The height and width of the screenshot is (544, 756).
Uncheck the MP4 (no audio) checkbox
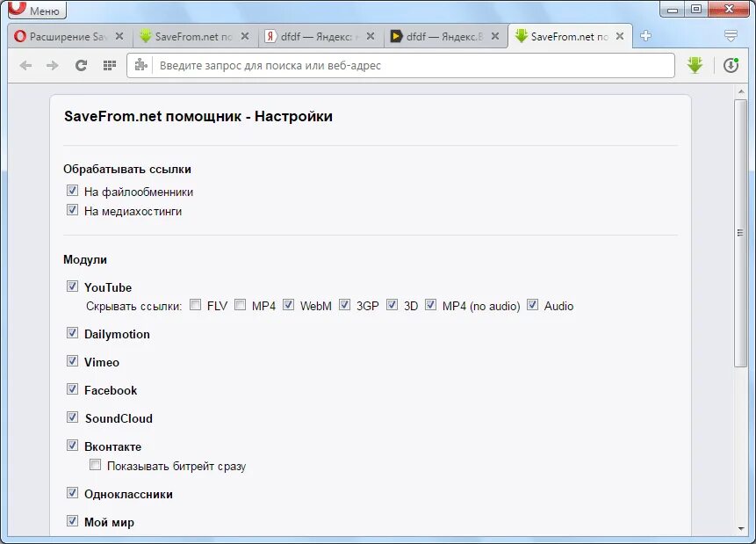tap(430, 305)
